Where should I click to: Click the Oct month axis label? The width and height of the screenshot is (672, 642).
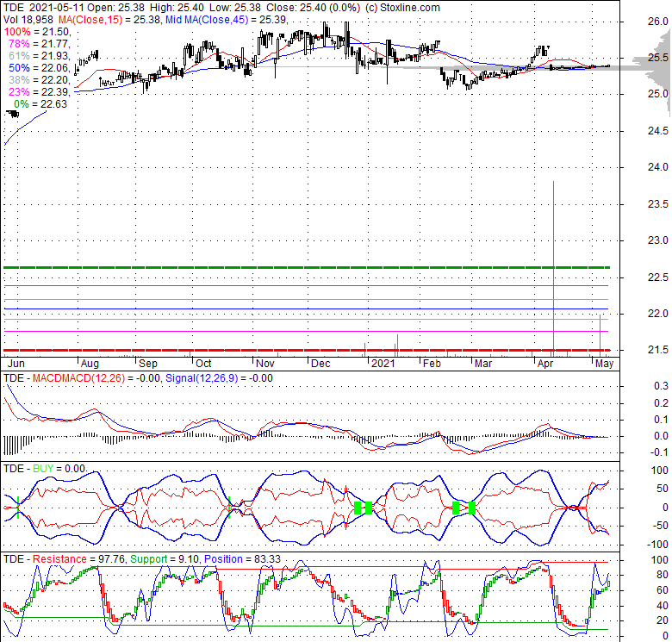point(203,364)
